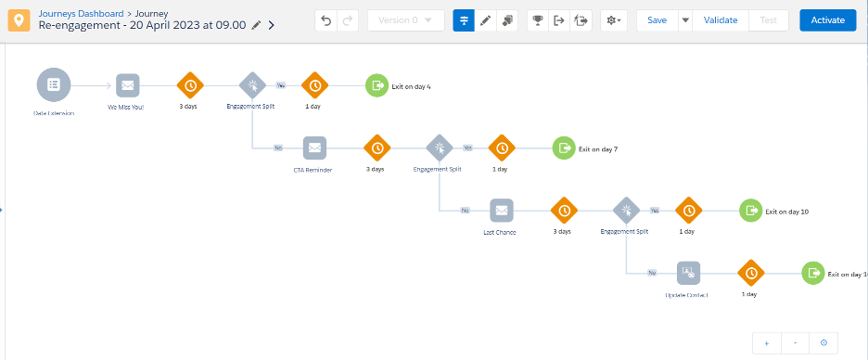This screenshot has height=360, width=868.
Task: Select the Data Extension entry source
Action: point(54,84)
